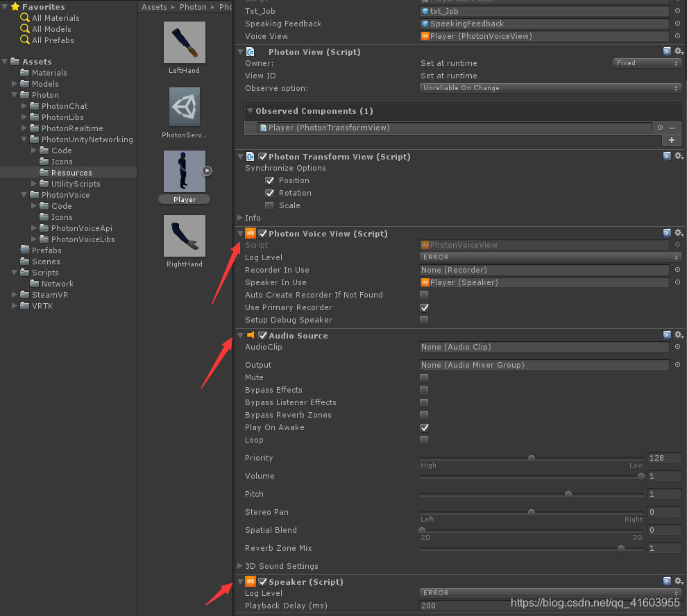Adjust Priority slider handle
687x616 pixels.
point(531,459)
